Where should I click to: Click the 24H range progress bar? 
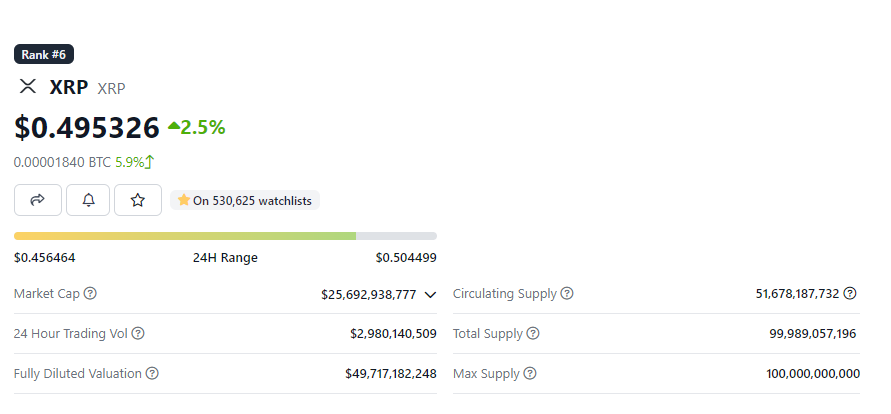pyautogui.click(x=225, y=236)
